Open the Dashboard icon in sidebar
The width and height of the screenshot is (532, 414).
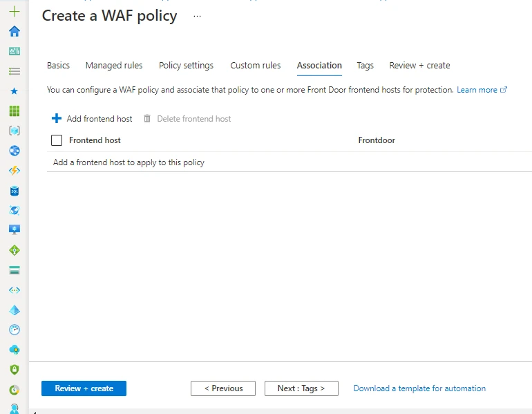tap(15, 51)
